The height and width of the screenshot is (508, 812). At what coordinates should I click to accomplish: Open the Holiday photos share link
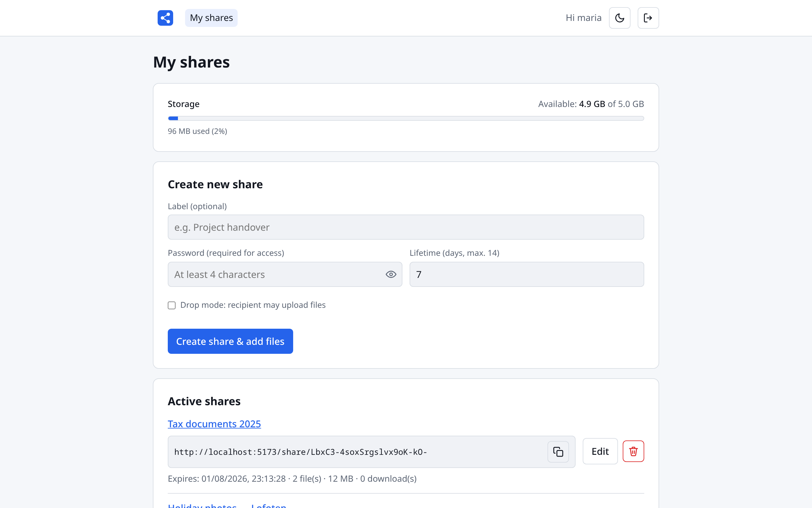227,505
